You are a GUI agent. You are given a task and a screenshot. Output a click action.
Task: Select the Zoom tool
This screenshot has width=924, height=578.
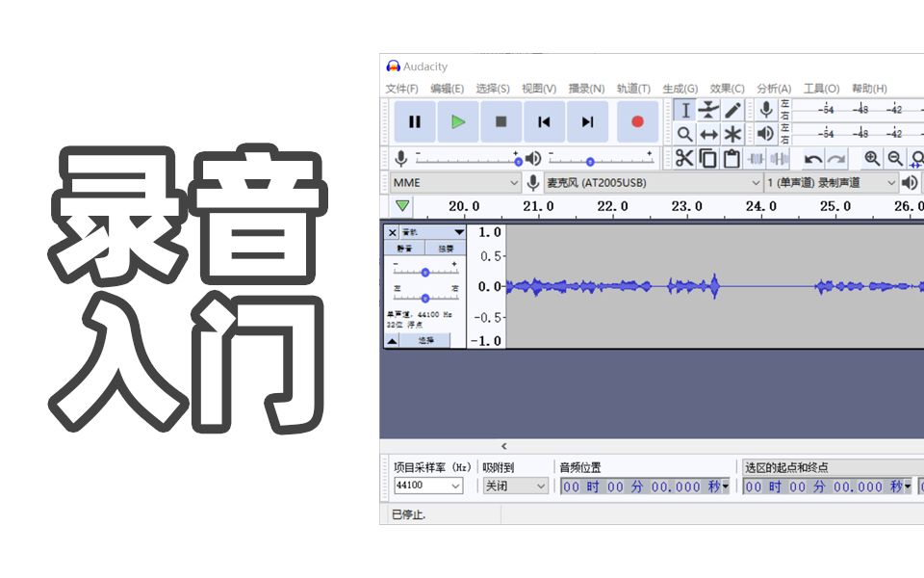pos(685,135)
